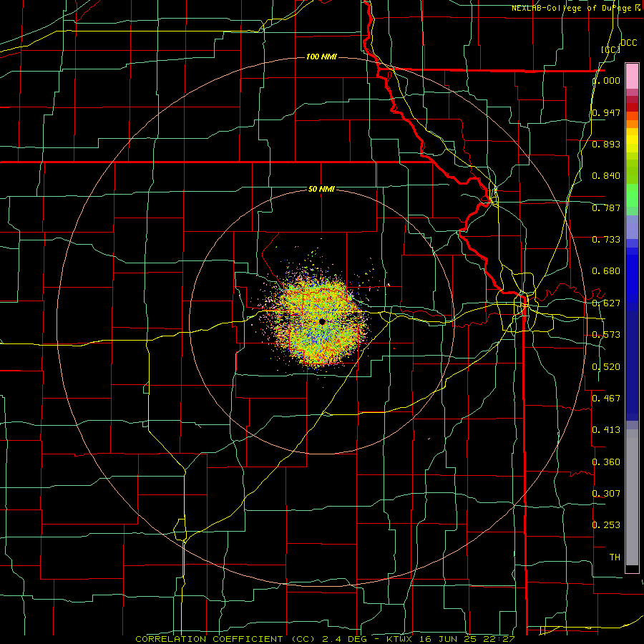Click the 0.413 scale value
This screenshot has width=644, height=644.
tap(606, 430)
